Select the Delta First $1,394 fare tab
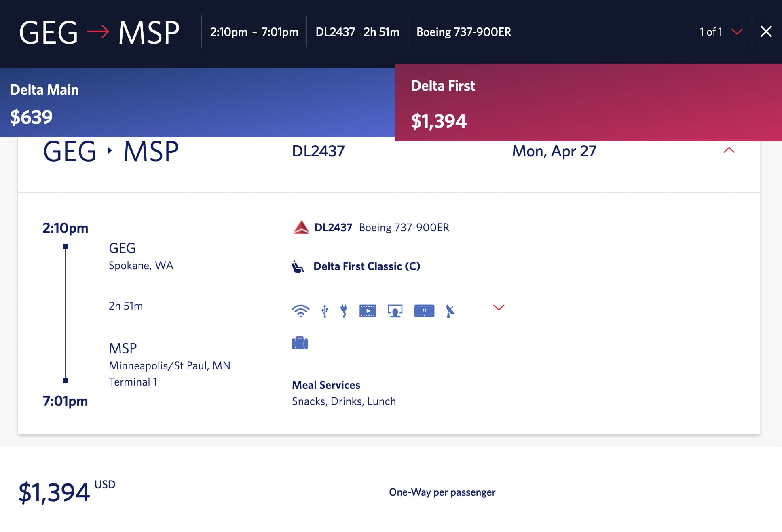The height and width of the screenshot is (532, 782). pos(588,103)
